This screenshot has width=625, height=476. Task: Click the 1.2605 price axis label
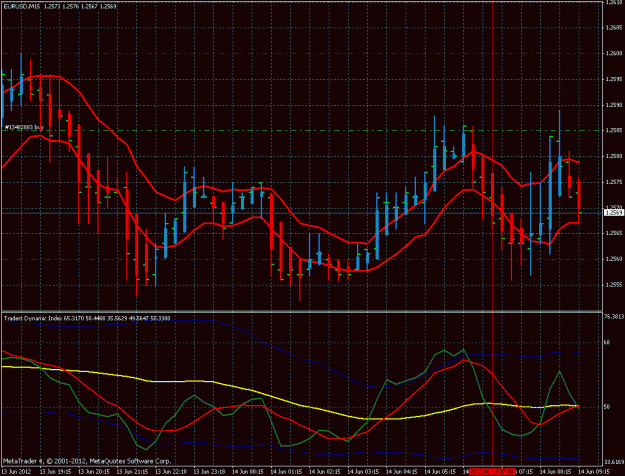[613, 27]
